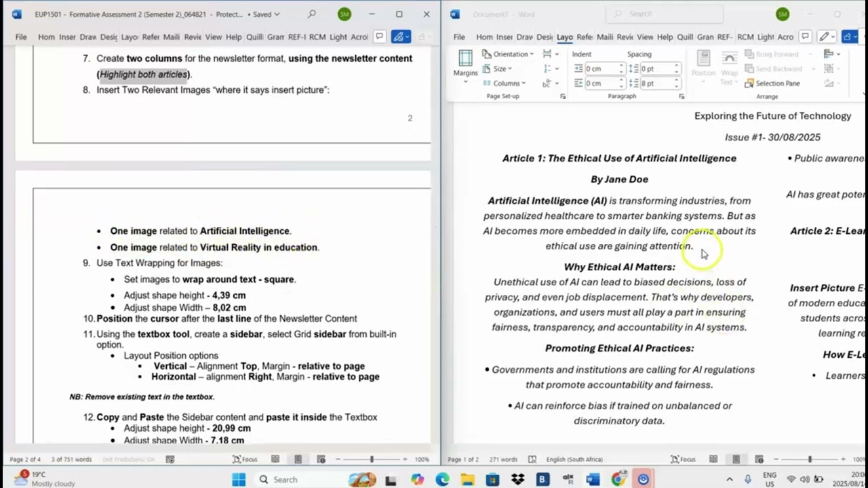The width and height of the screenshot is (868, 488).
Task: Click English (South Africa) language indicator
Action: [x=574, y=459]
